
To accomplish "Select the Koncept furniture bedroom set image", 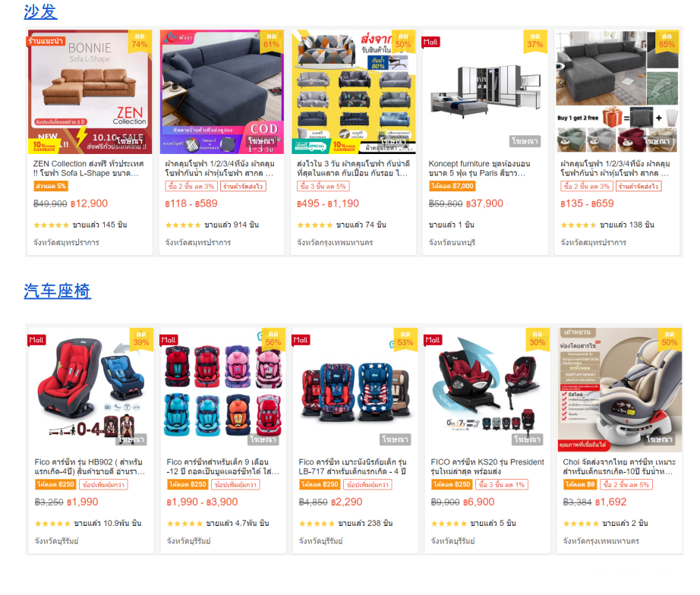I will pos(485,92).
